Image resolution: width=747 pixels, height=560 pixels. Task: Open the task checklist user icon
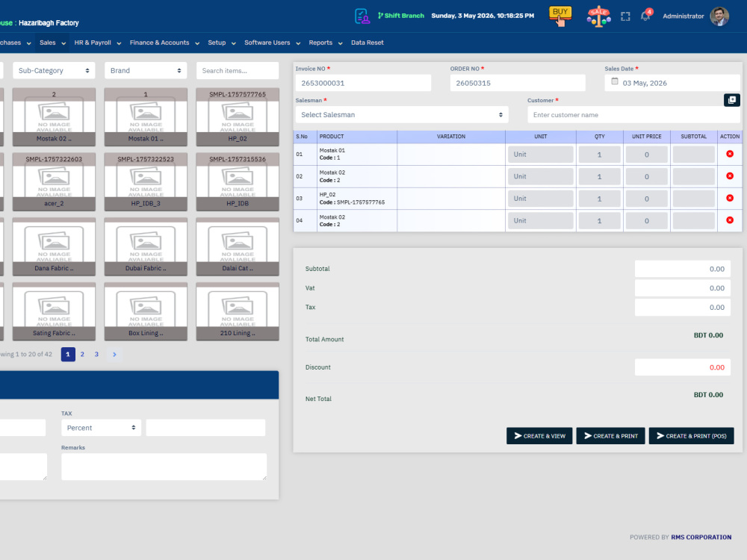[362, 16]
